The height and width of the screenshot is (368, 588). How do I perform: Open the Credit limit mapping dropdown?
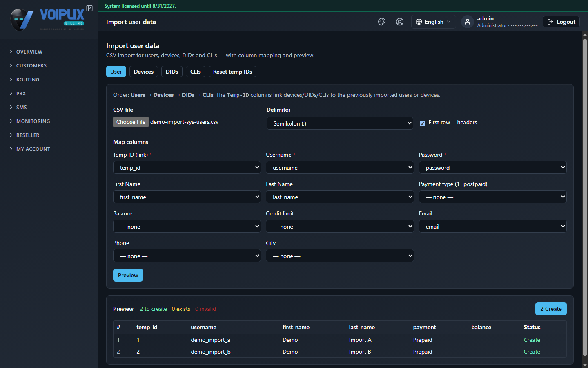[x=340, y=226]
